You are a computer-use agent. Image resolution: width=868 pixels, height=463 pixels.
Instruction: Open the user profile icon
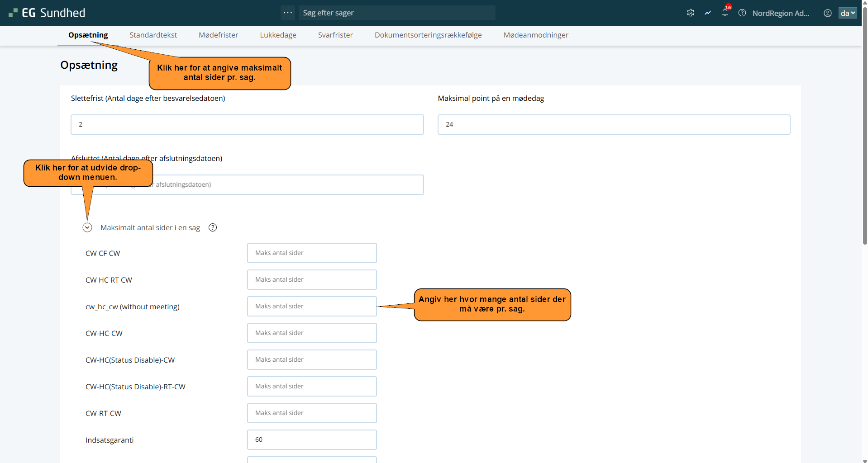[828, 13]
